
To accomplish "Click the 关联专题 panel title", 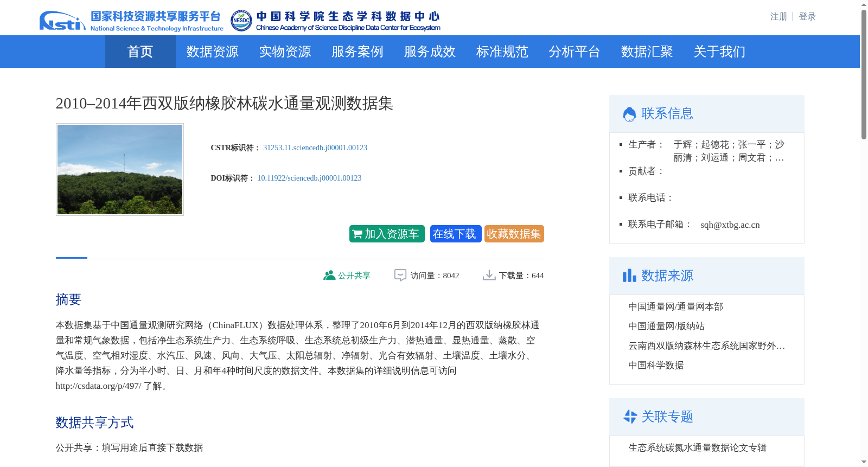I will tap(667, 417).
